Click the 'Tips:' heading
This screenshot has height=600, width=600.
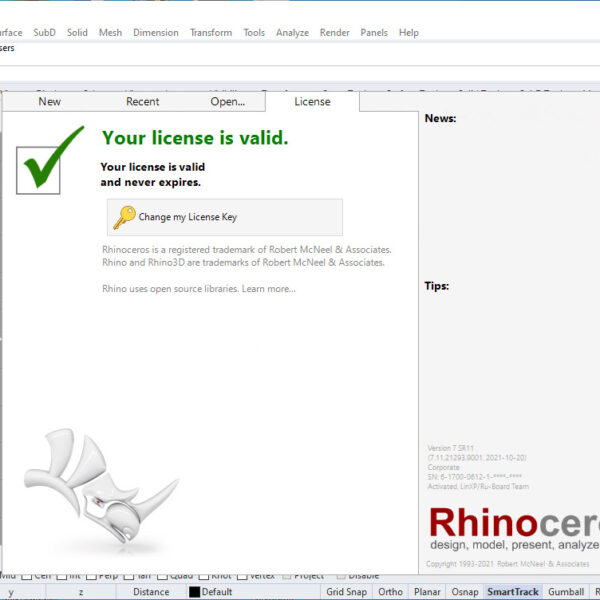pos(436,286)
